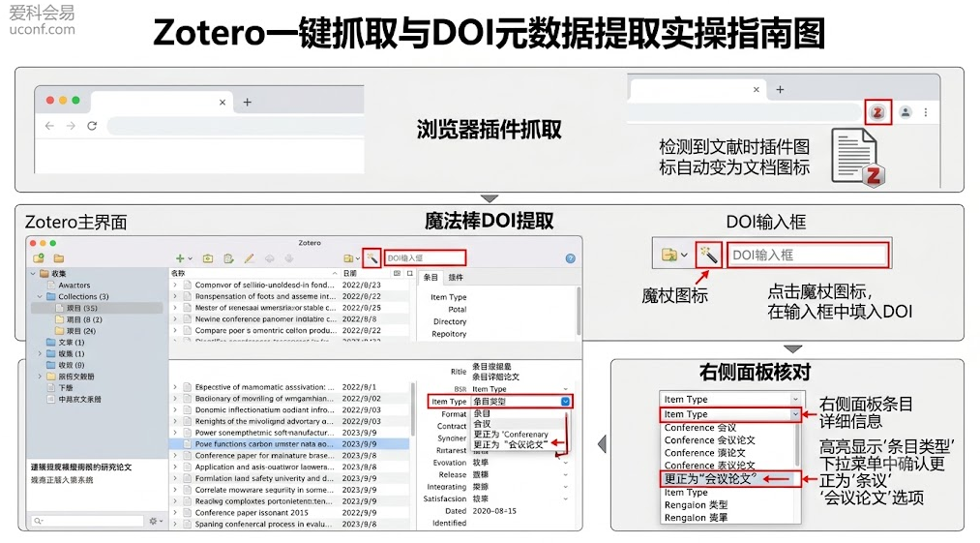This screenshot has height=543, width=980.
Task: Close the tab in the right browser
Action: click(x=757, y=89)
